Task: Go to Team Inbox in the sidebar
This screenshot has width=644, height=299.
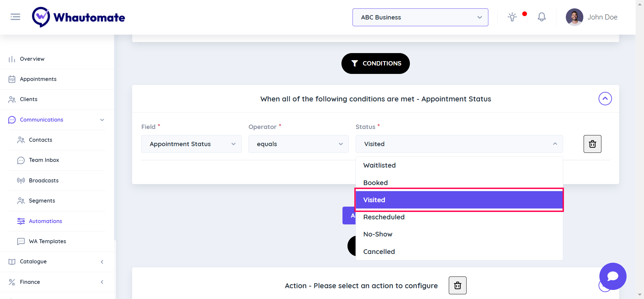Action: click(44, 160)
